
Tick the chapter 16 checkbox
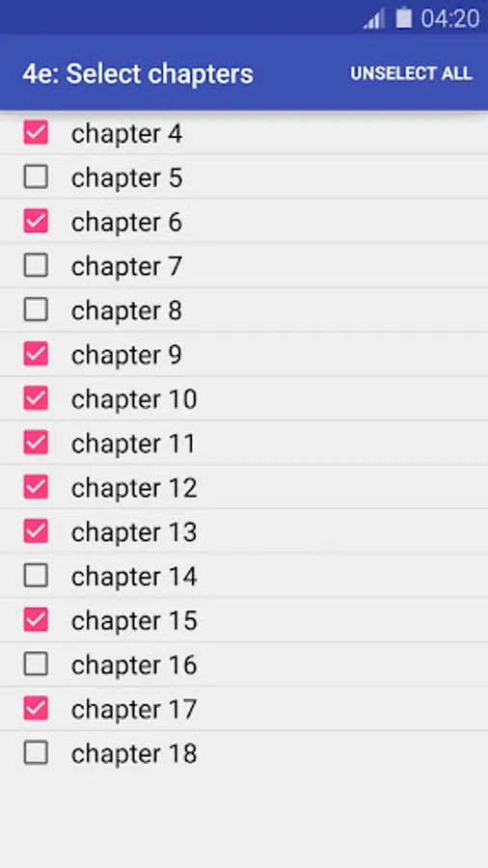click(x=36, y=665)
